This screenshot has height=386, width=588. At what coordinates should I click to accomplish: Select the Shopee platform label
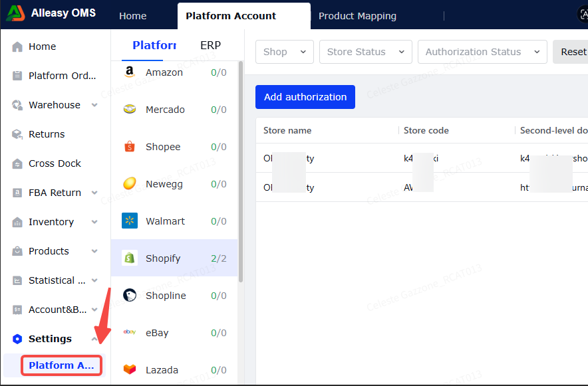click(x=163, y=147)
